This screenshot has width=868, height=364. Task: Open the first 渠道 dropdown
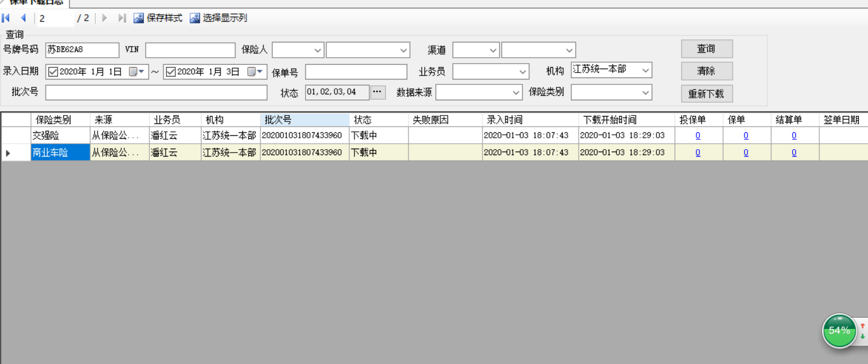coord(492,50)
